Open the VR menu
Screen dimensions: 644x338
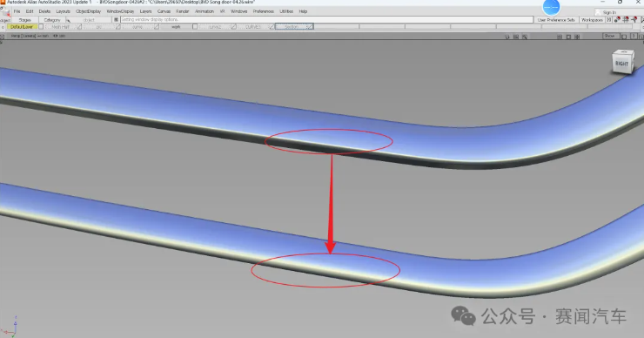222,11
